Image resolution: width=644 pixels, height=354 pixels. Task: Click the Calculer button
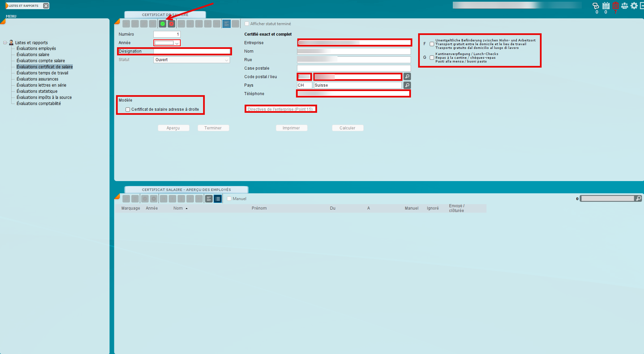click(347, 128)
